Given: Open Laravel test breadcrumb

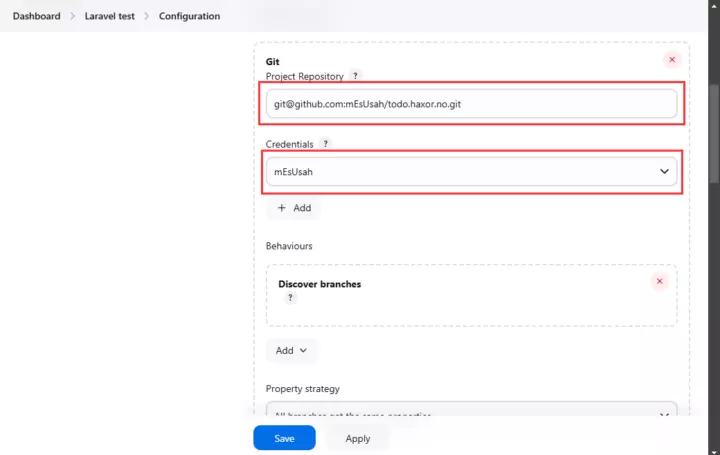Looking at the screenshot, I should click(109, 16).
